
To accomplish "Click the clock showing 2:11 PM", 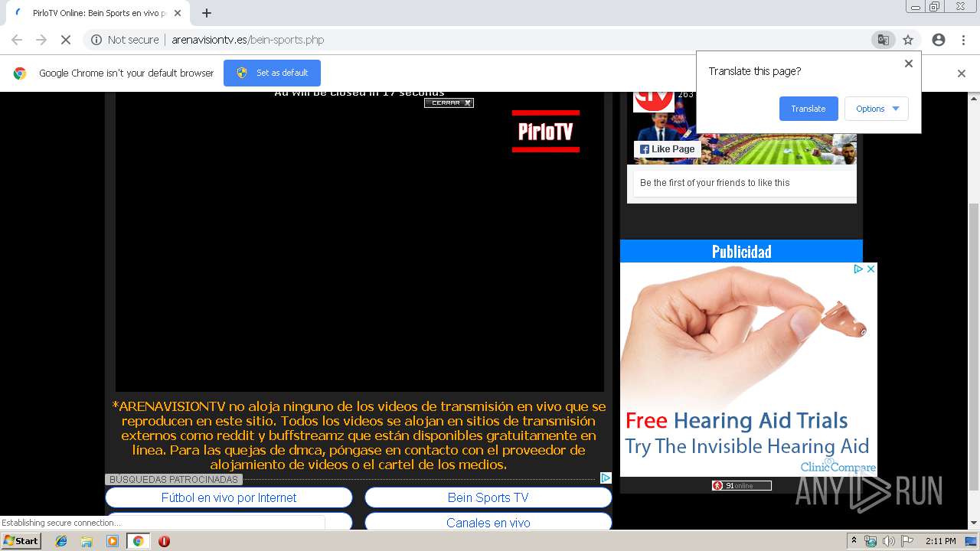I will [941, 541].
